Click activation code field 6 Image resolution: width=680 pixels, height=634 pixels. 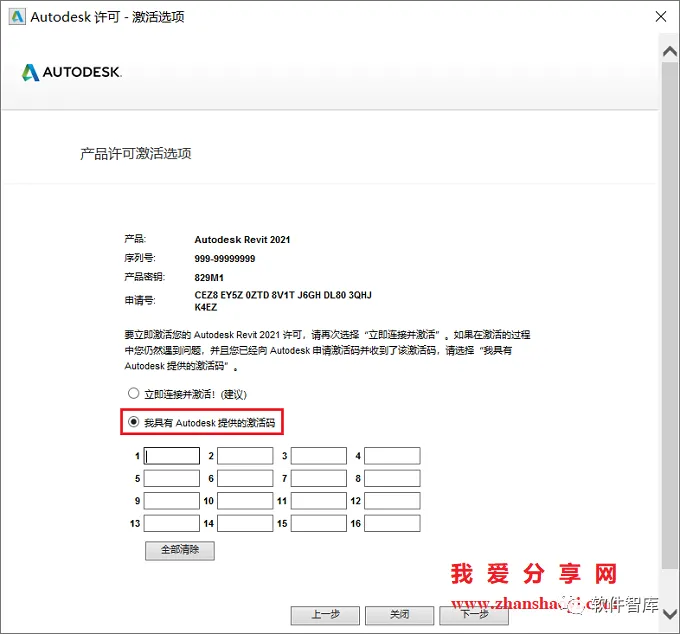pos(245,478)
